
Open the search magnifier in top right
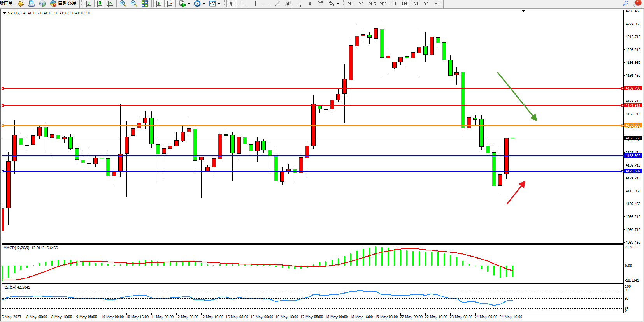click(x=626, y=4)
